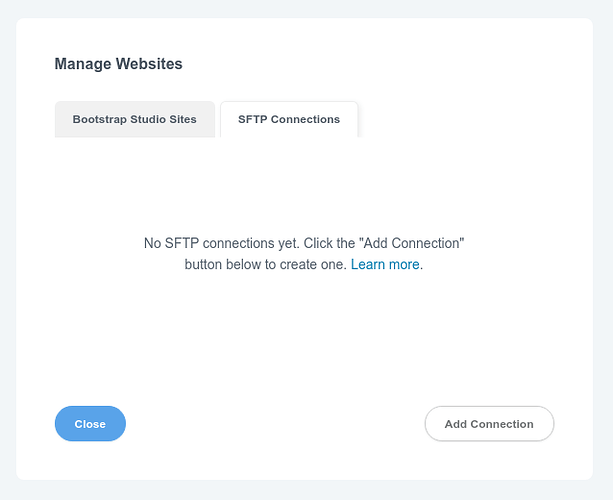Show the Bootstrap Studio hosted sites list
Screen dimensions: 613x500
pyautogui.click(x=135, y=119)
